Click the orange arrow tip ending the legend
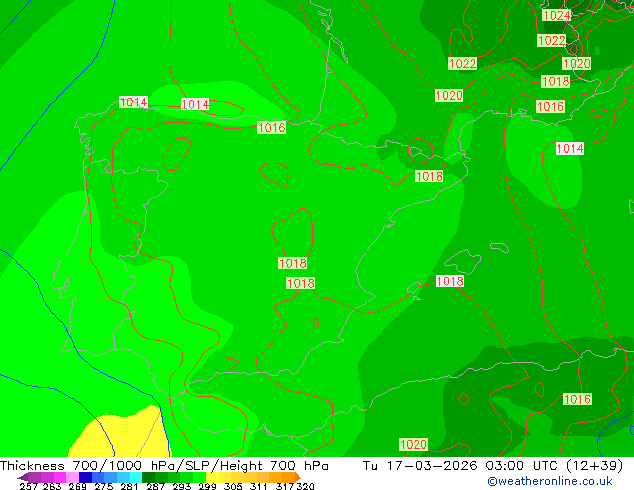 [x=298, y=477]
